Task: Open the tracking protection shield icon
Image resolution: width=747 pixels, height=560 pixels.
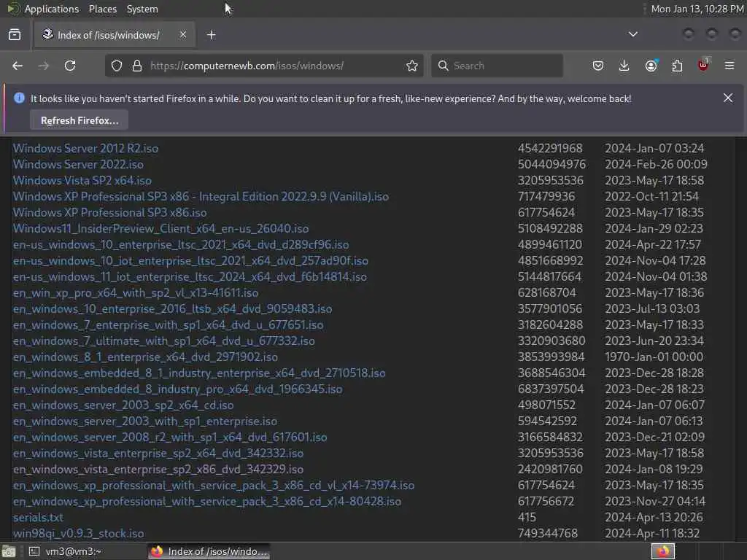Action: point(117,66)
